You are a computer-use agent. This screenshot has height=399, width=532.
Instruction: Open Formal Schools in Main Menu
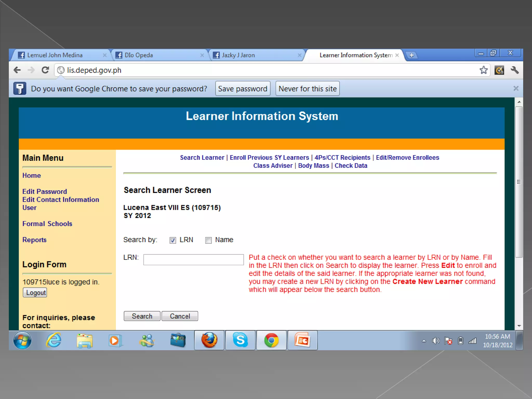[x=47, y=224]
